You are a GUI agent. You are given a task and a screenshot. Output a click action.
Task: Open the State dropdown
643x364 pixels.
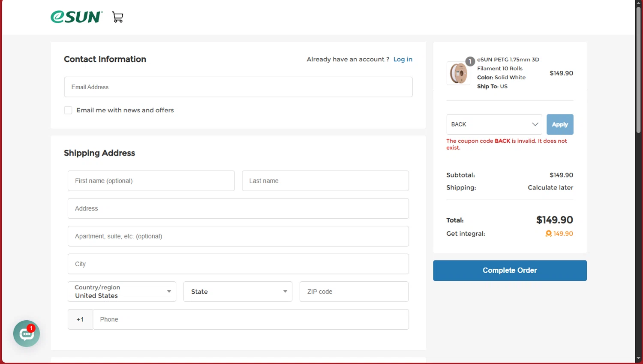(238, 292)
